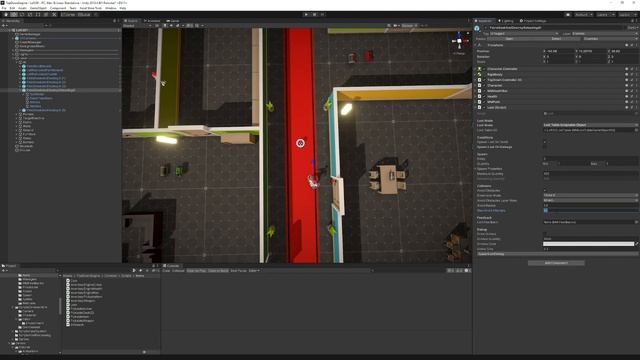
Task: Toggle the Character Controller enabled checkbox
Action: [x=484, y=69]
